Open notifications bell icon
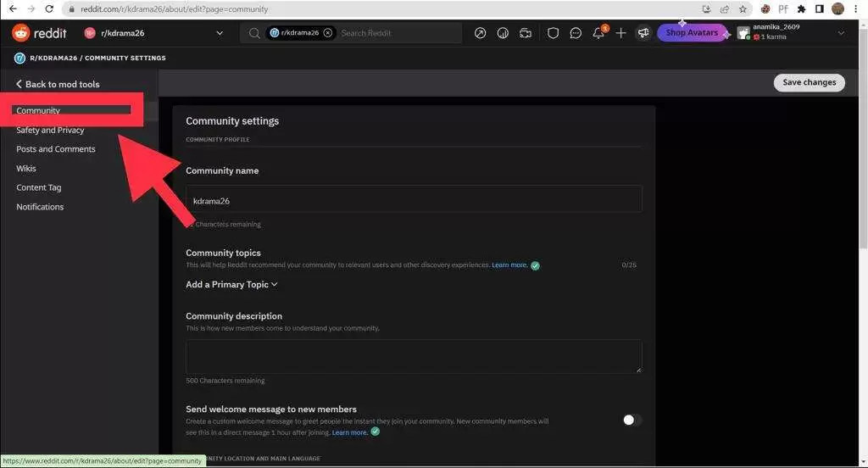Viewport: 868px width, 468px height. (x=598, y=33)
